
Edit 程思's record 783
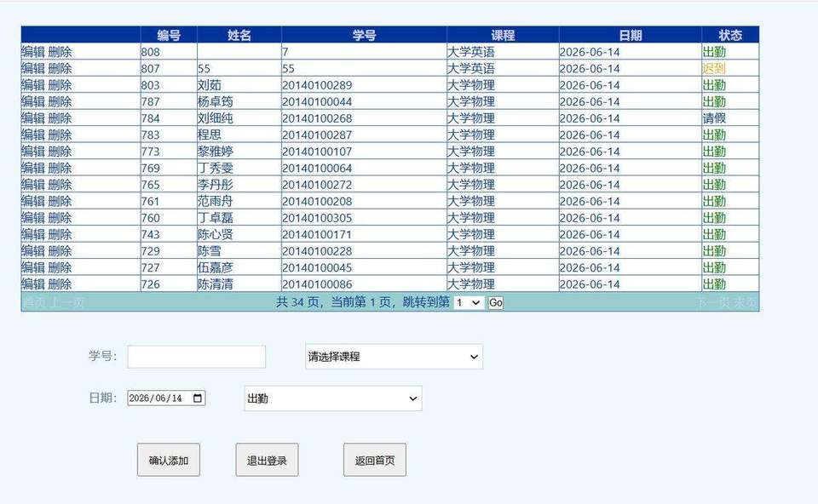pyautogui.click(x=33, y=135)
